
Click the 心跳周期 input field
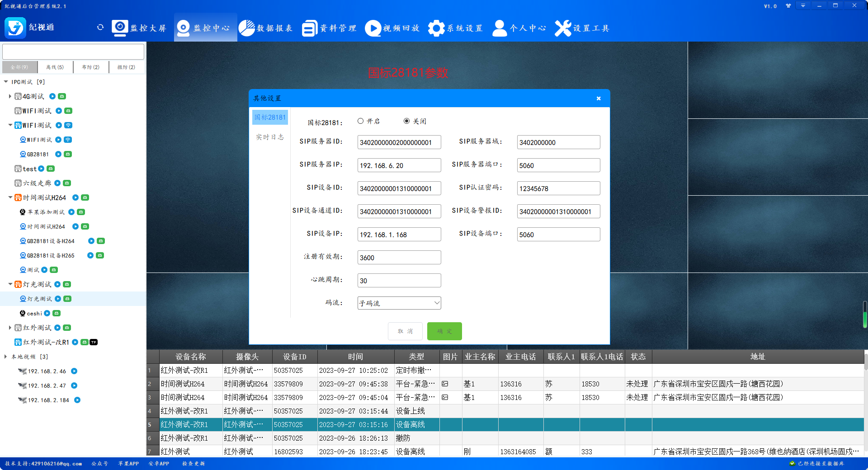pyautogui.click(x=399, y=280)
